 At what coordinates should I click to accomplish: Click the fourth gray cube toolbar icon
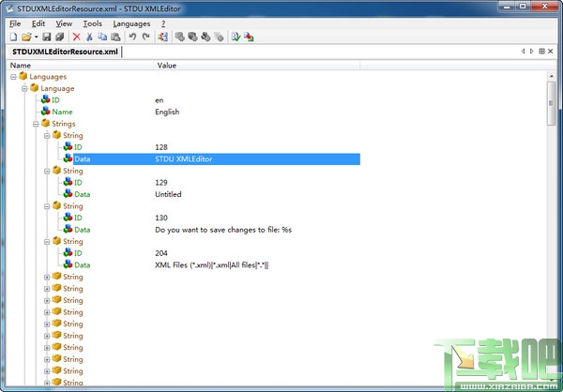[x=219, y=37]
